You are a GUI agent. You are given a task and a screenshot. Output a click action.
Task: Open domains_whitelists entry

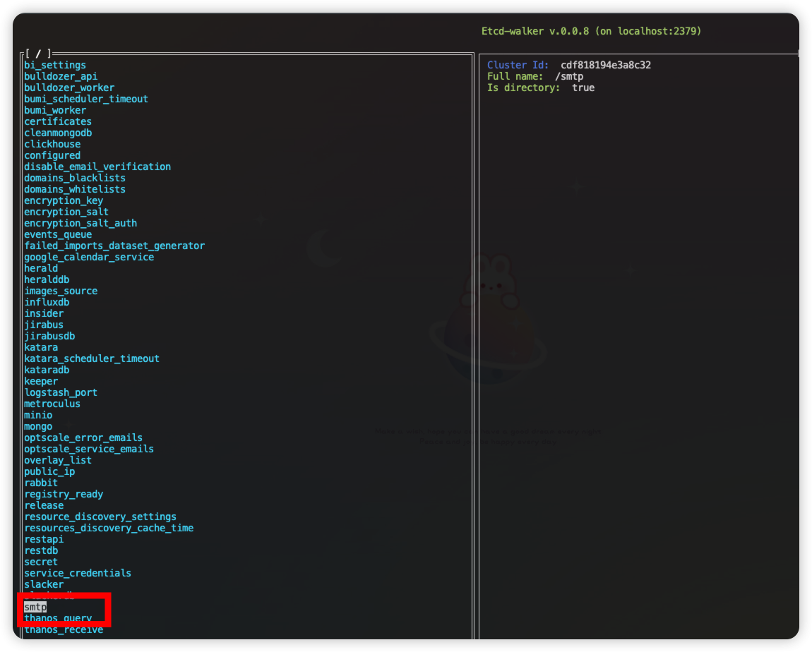(75, 189)
